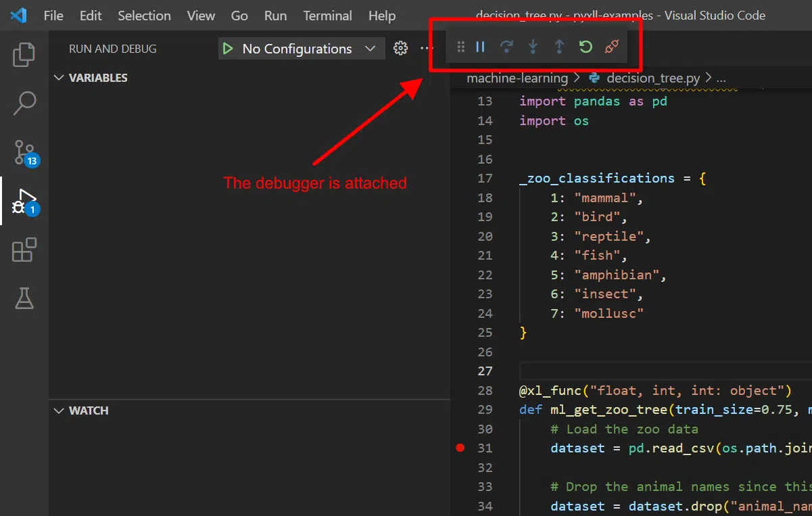Viewport: 812px width, 516px height.
Task: Open the Run menu
Action: pos(276,16)
